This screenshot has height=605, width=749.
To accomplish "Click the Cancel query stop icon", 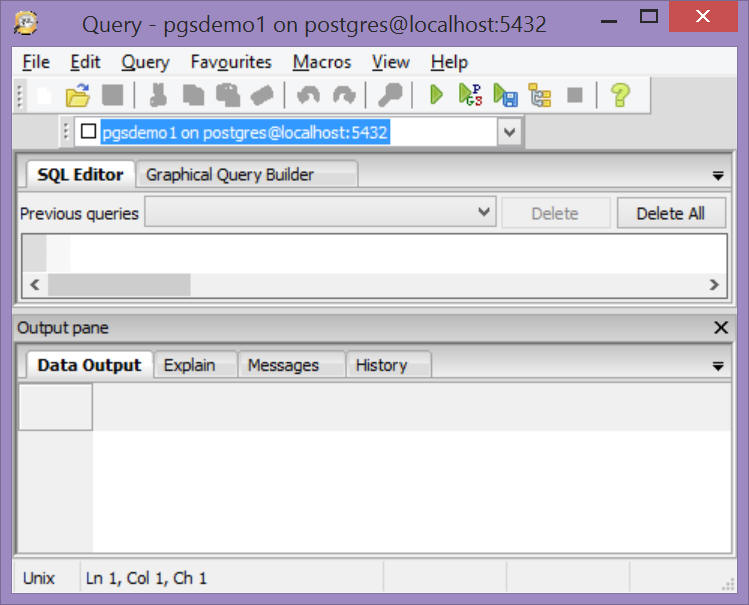I will coord(575,95).
